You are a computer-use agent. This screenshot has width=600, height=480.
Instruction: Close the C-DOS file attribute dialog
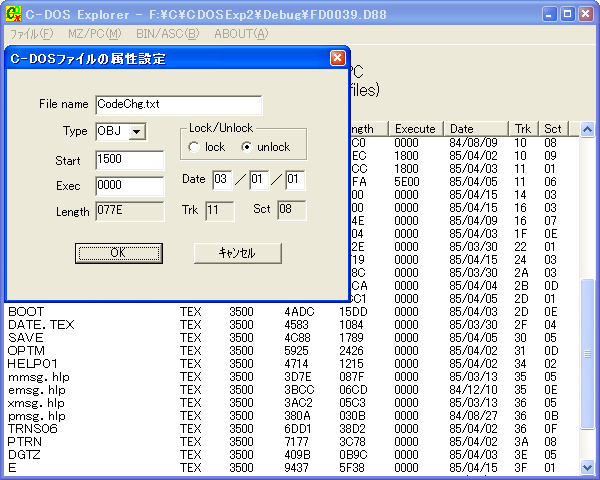[x=338, y=58]
